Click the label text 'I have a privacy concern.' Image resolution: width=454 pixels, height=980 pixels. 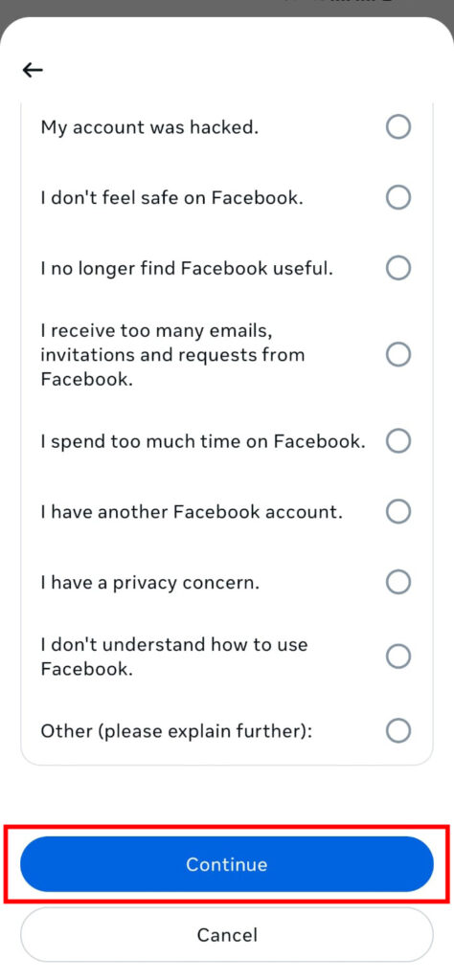(x=149, y=583)
